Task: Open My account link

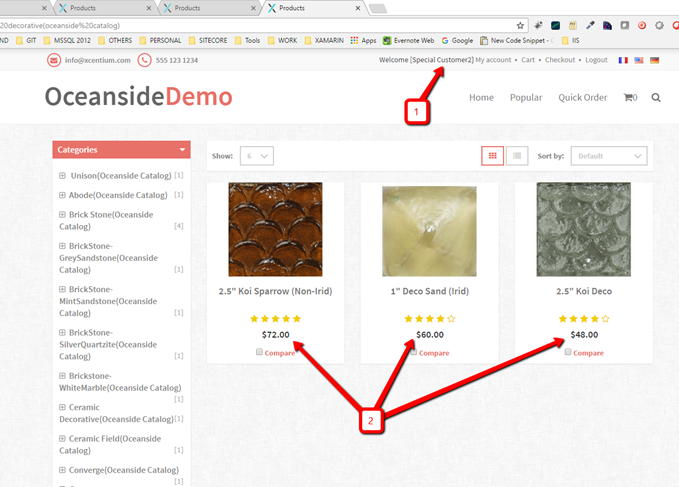Action: [493, 60]
